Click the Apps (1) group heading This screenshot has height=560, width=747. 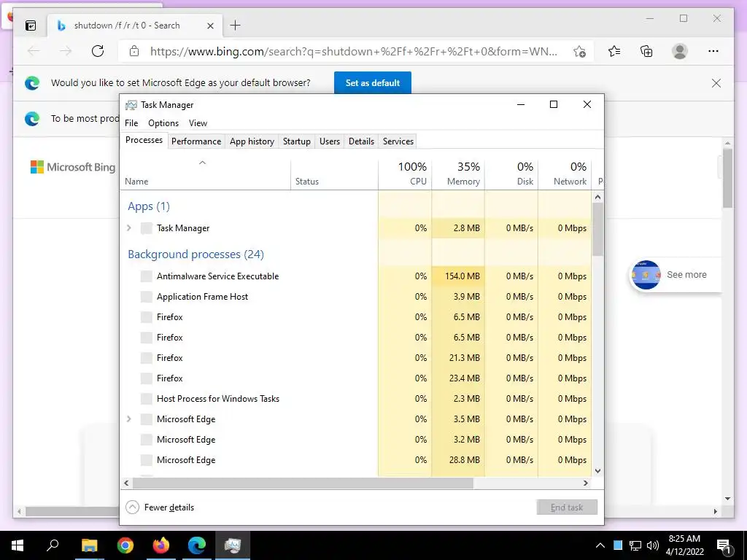(x=149, y=206)
